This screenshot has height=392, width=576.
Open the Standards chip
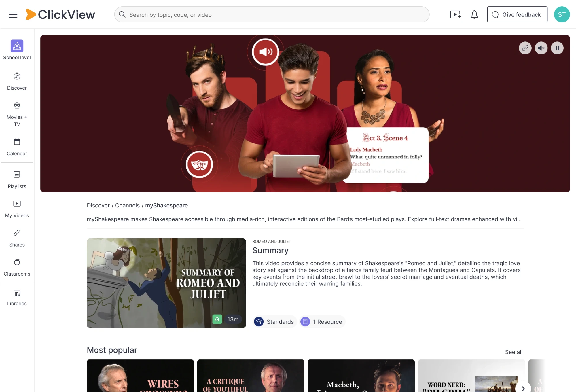(274, 322)
